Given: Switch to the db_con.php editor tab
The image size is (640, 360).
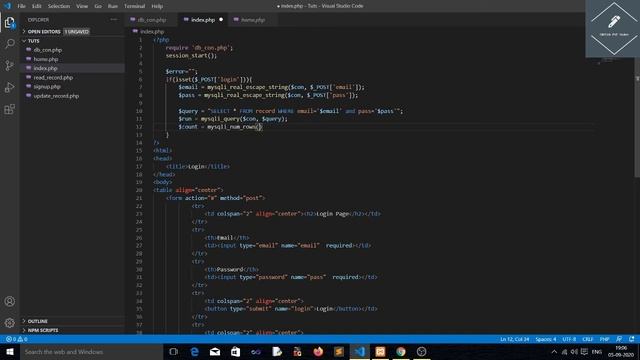Looking at the screenshot, I should coord(151,20).
